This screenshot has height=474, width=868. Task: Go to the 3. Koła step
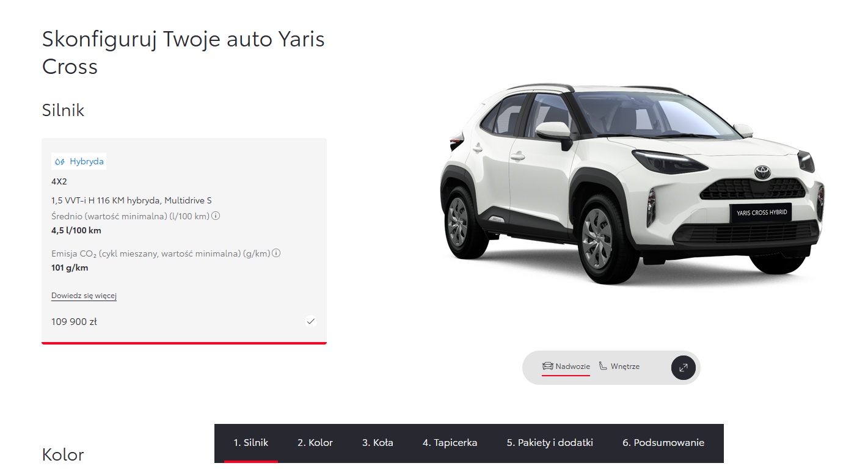(377, 443)
